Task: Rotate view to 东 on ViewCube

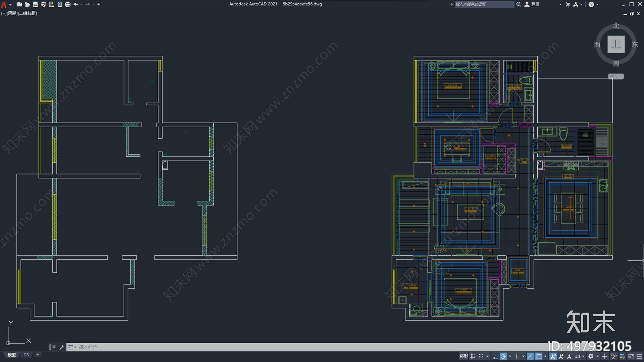Action: tap(635, 45)
